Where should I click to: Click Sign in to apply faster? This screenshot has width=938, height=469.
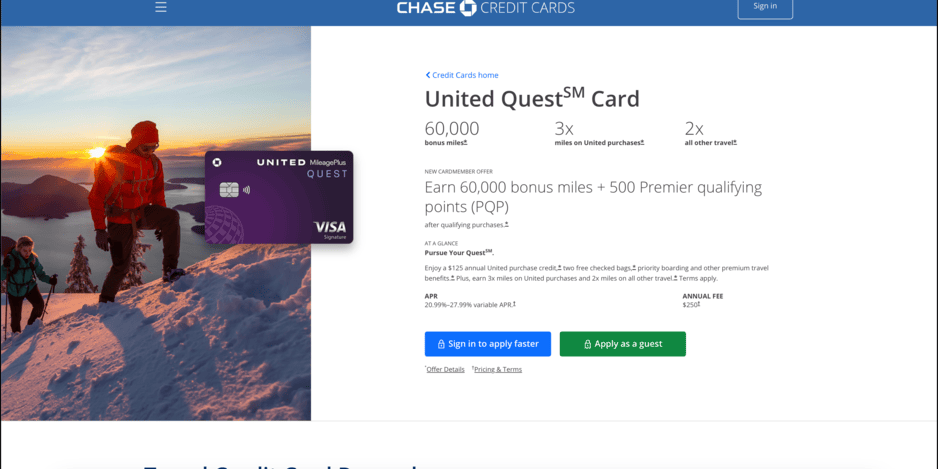tap(488, 344)
